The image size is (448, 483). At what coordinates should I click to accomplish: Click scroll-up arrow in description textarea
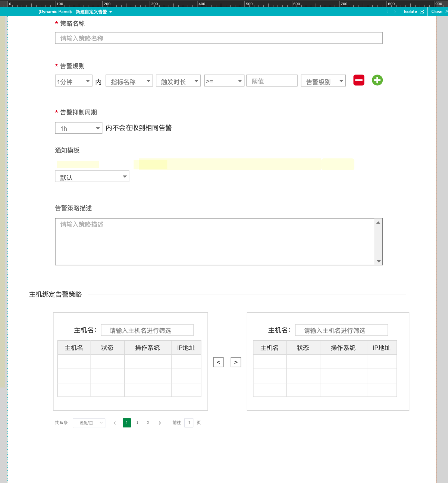pos(378,222)
